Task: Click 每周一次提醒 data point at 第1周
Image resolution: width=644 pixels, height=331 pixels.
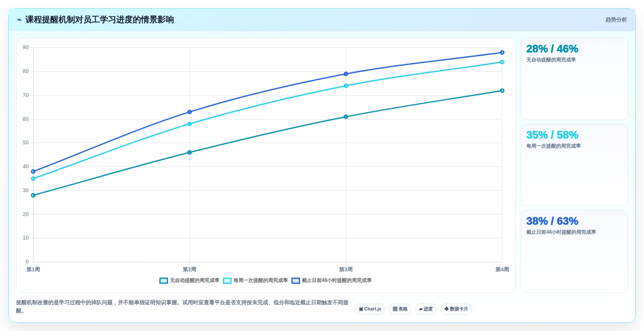Action: click(x=33, y=178)
